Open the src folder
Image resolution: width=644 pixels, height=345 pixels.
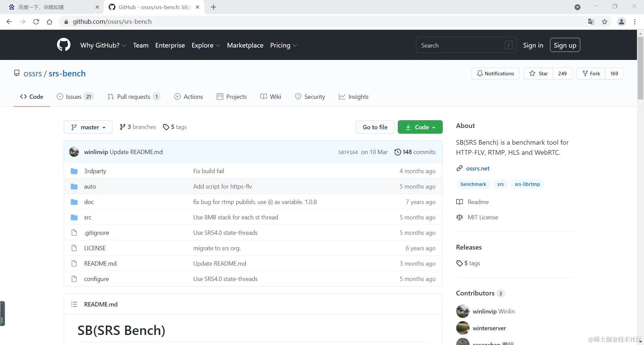pos(88,217)
